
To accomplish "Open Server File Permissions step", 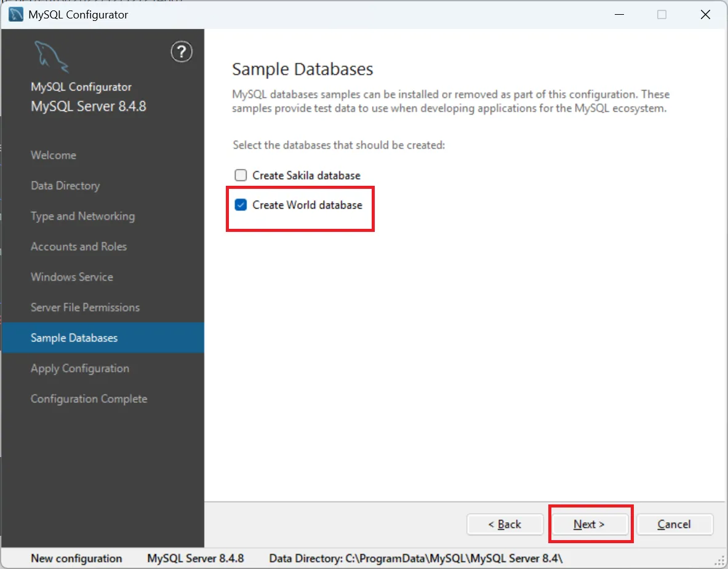I will (x=85, y=307).
